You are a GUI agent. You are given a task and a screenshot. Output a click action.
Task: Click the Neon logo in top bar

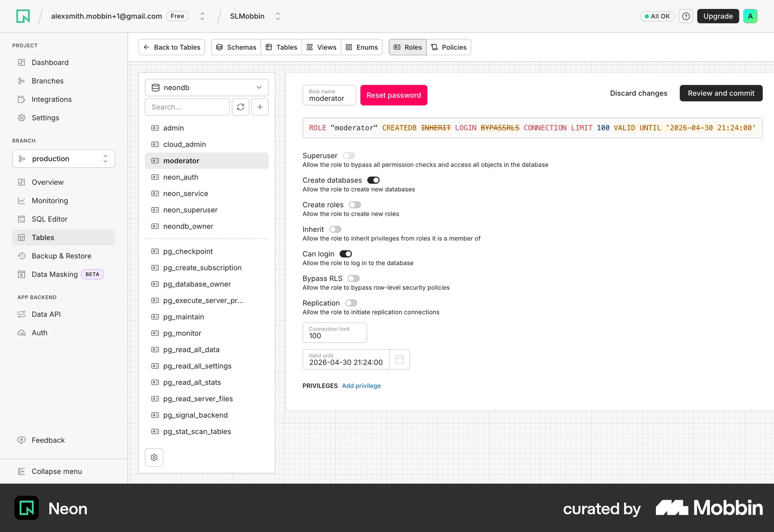[23, 16]
